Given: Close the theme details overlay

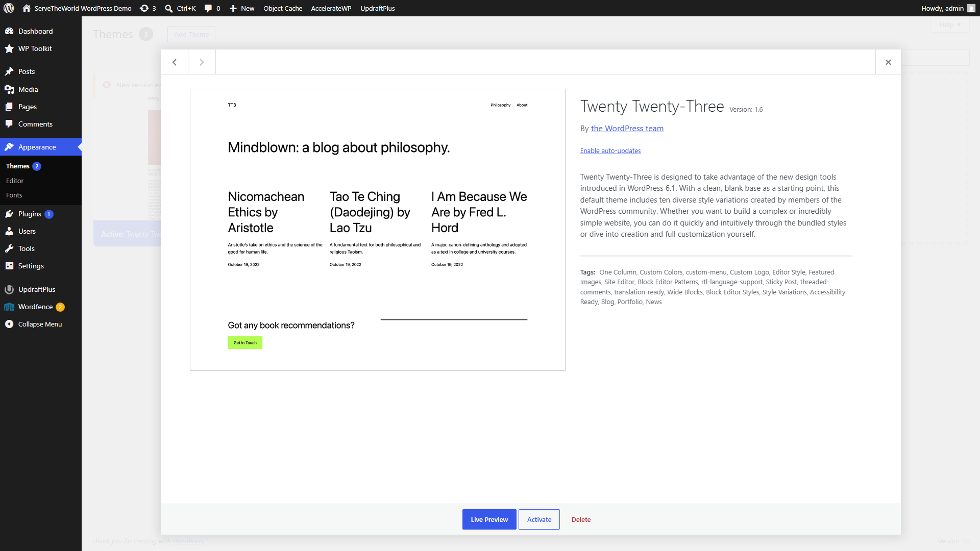Looking at the screenshot, I should point(888,62).
